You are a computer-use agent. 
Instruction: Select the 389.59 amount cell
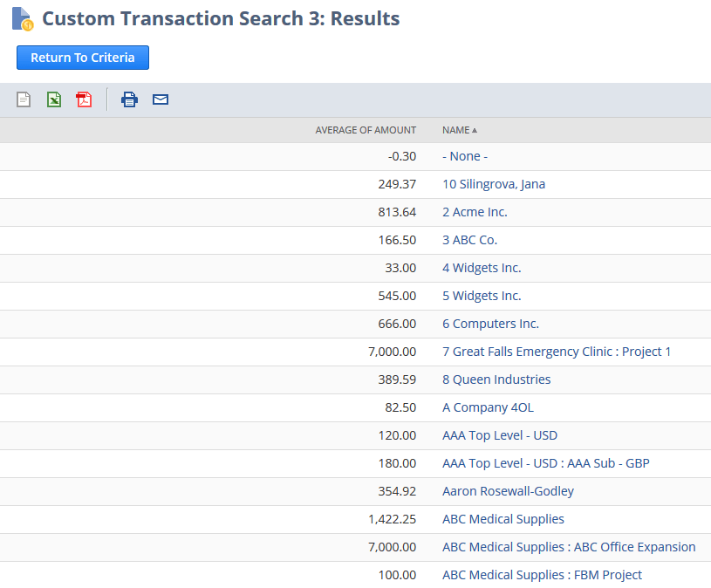[x=397, y=379]
